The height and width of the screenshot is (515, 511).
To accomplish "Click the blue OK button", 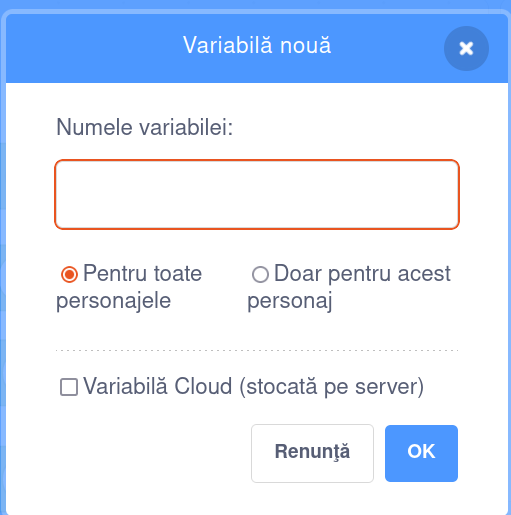I will pos(421,453).
